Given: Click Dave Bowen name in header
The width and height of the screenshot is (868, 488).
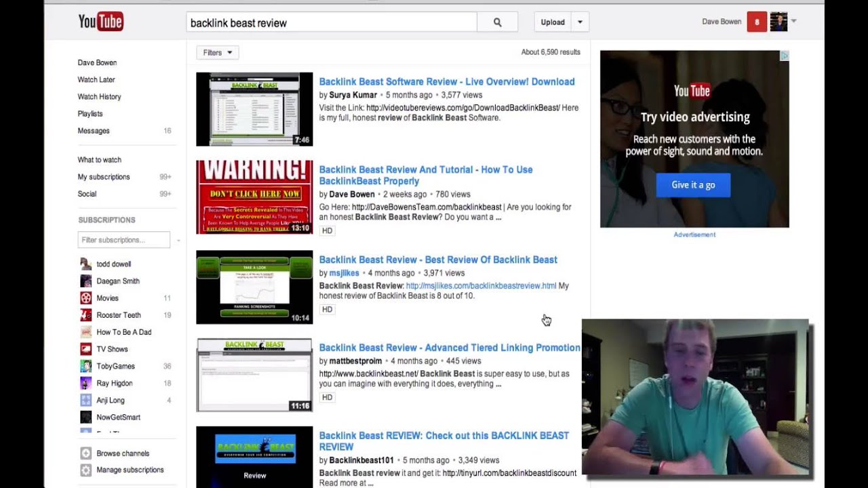Looking at the screenshot, I should pyautogui.click(x=722, y=22).
